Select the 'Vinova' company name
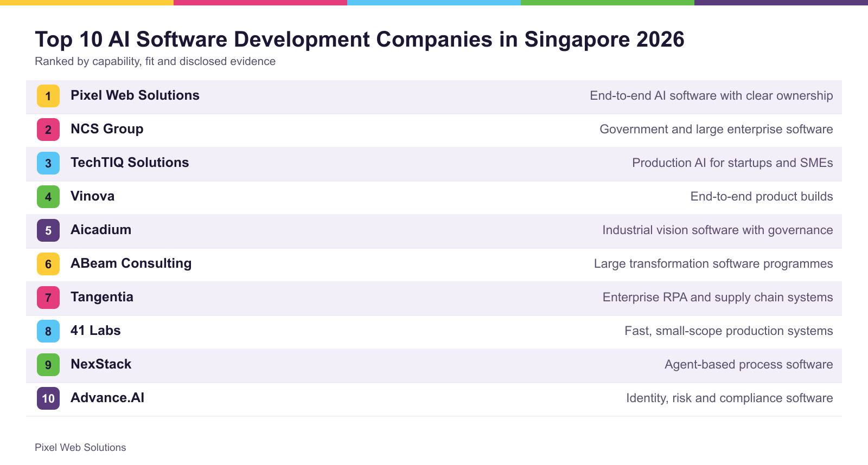This screenshot has height=465, width=868. (92, 196)
